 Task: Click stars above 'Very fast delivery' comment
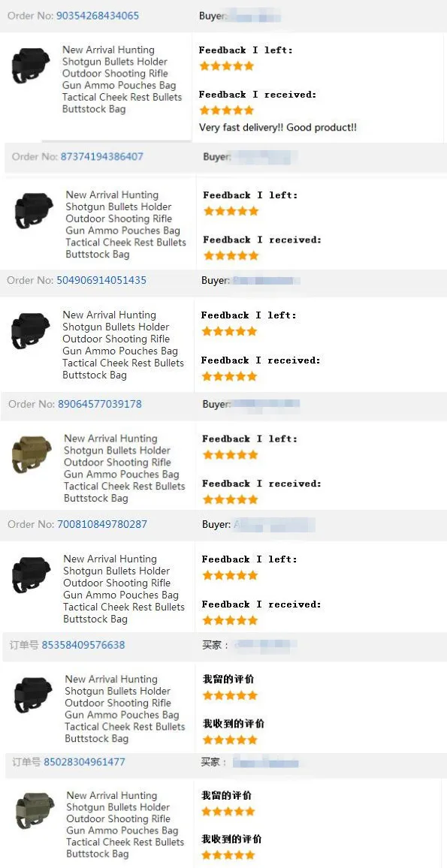pos(227,110)
